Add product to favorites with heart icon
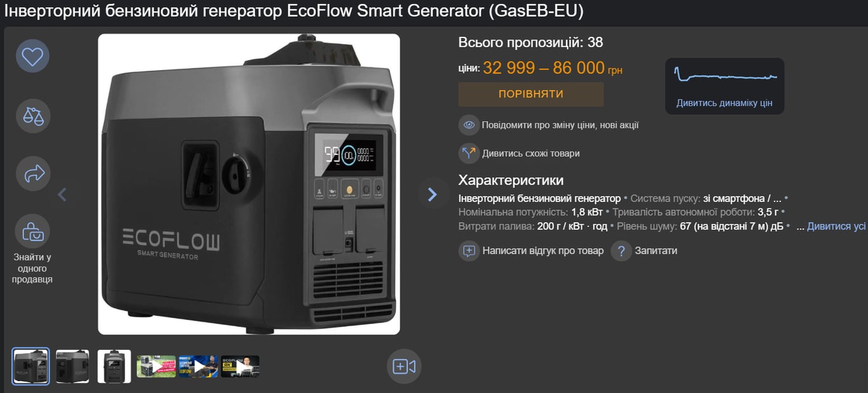This screenshot has width=868, height=393. (x=32, y=57)
